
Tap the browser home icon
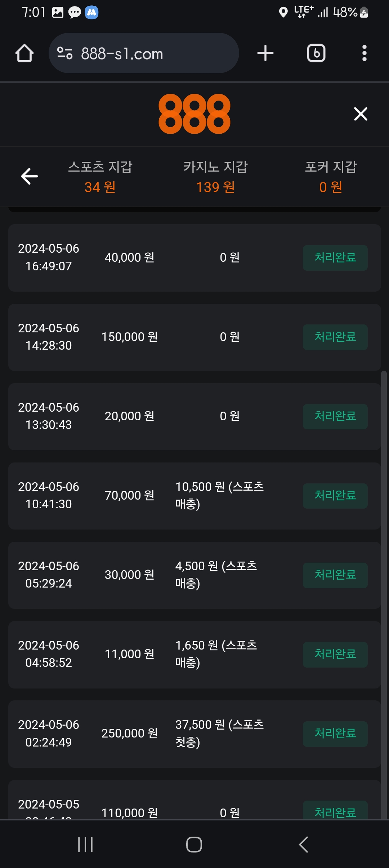pyautogui.click(x=24, y=53)
